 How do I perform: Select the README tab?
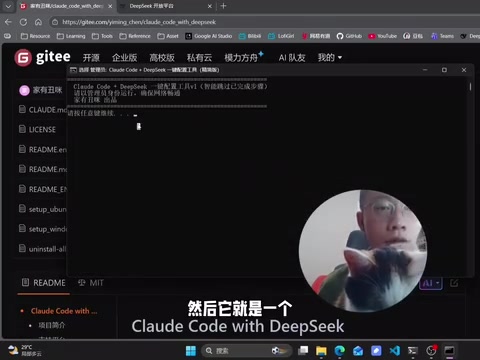(44, 283)
